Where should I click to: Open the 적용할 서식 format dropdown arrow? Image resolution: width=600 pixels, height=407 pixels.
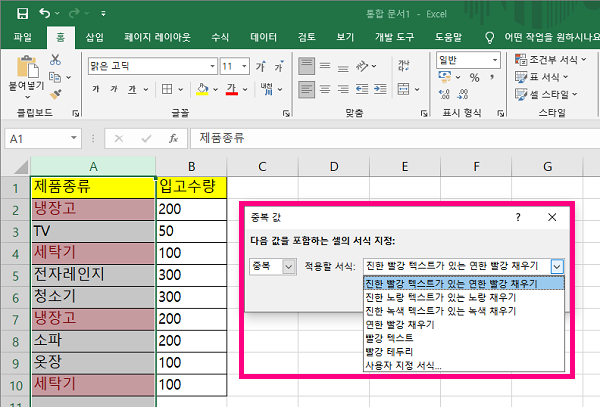pyautogui.click(x=557, y=266)
